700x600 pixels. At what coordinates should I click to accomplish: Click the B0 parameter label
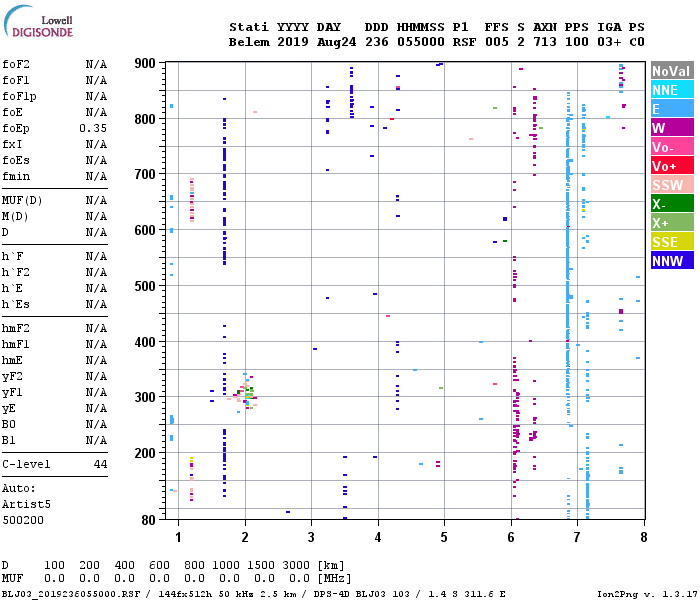click(9, 425)
